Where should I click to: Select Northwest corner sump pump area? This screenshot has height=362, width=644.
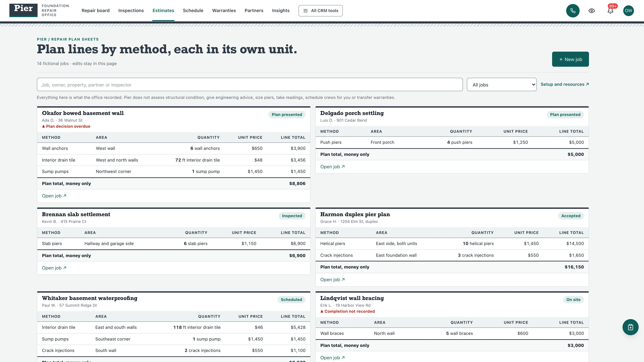pos(113,171)
